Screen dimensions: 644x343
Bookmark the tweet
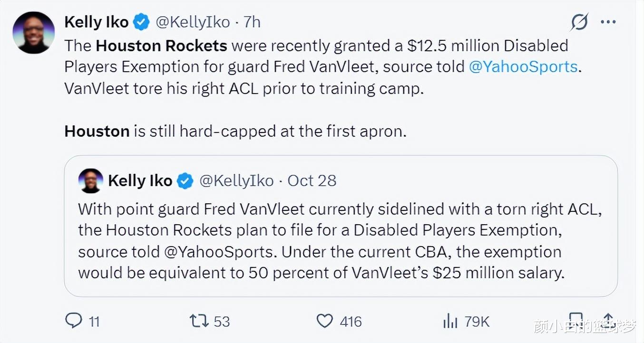(x=576, y=320)
